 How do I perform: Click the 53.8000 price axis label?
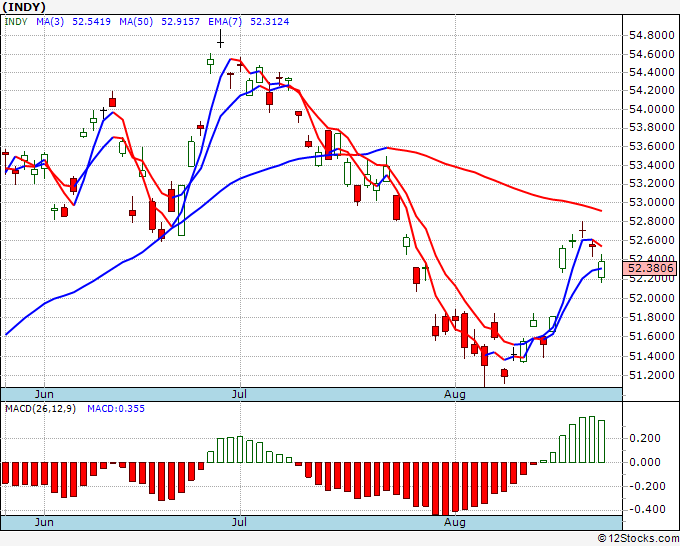coord(652,128)
